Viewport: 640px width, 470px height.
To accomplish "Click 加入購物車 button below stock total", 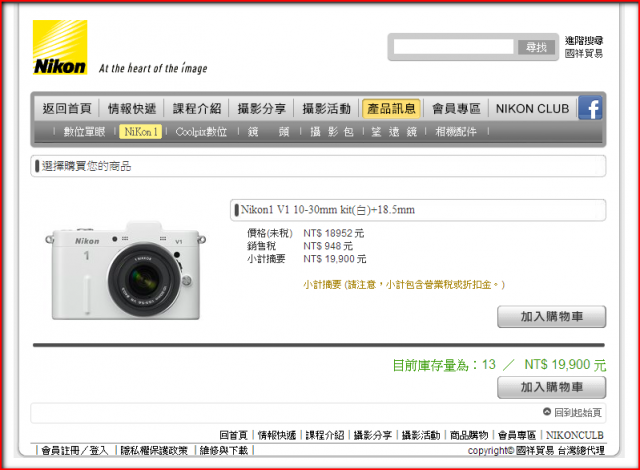I will coord(551,387).
